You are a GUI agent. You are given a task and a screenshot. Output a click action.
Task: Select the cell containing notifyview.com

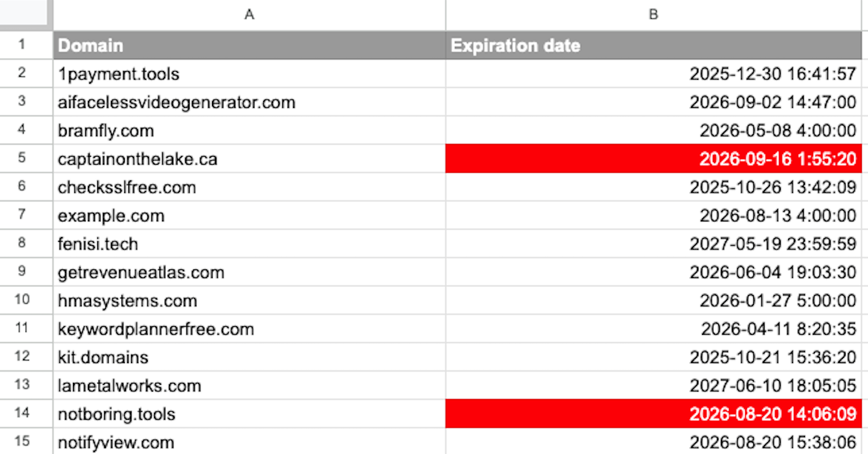click(249, 442)
